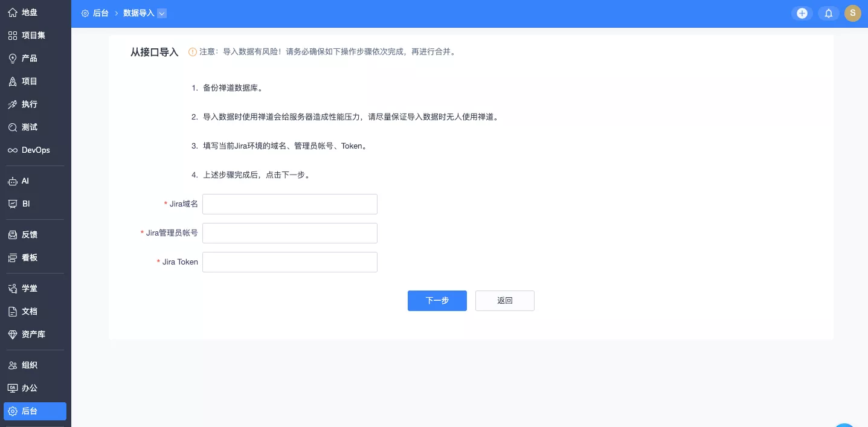Click the 反馈 feedback icon

[x=12, y=235]
